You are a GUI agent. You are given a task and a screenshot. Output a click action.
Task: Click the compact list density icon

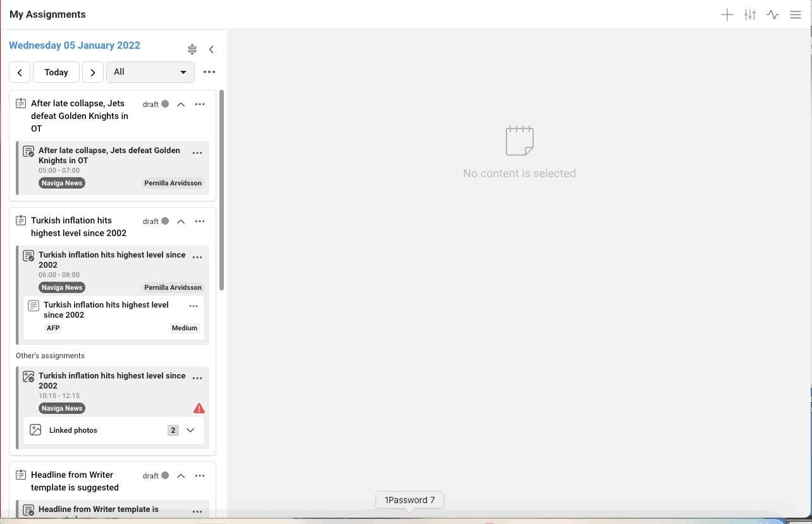click(x=192, y=49)
